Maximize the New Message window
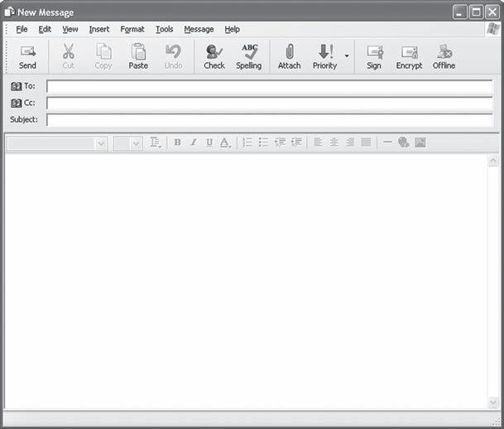 point(476,12)
